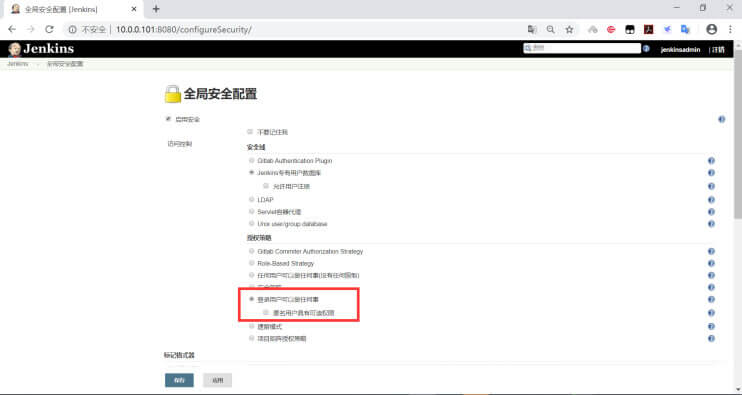
Task: Open Chrome zoom magnifier icon in address bar
Action: click(x=550, y=29)
